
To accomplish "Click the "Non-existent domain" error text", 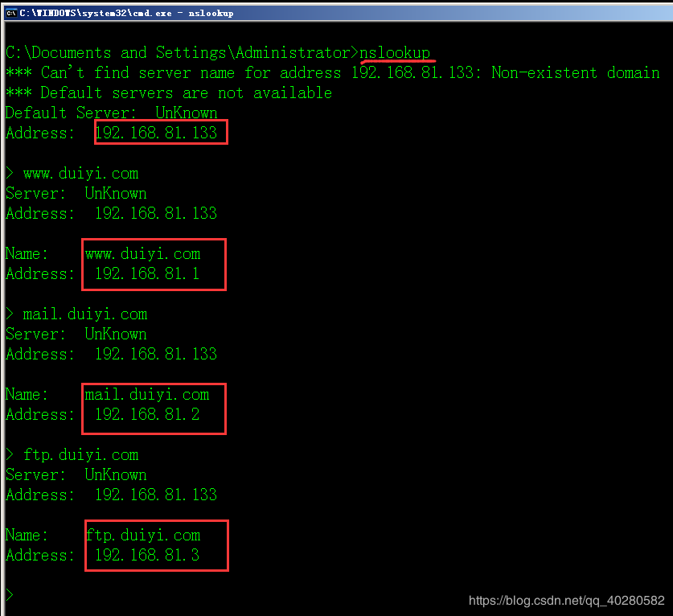I will tap(575, 73).
